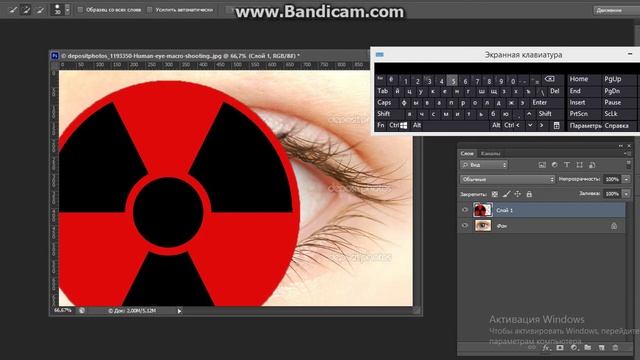Switch to the Слои tab
The width and height of the screenshot is (640, 360).
click(467, 153)
